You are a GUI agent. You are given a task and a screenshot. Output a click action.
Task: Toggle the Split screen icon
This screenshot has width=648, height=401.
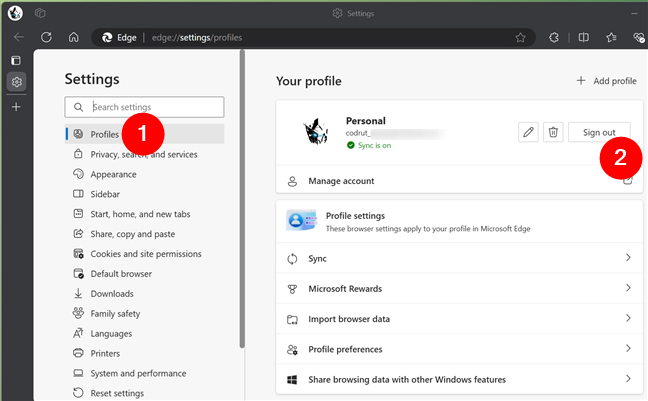coord(584,38)
